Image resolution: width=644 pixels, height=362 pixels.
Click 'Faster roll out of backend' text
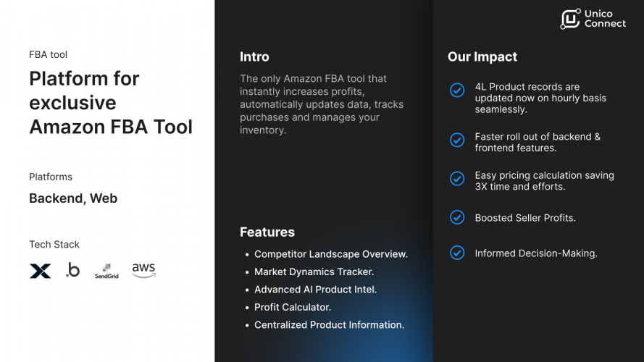point(538,143)
